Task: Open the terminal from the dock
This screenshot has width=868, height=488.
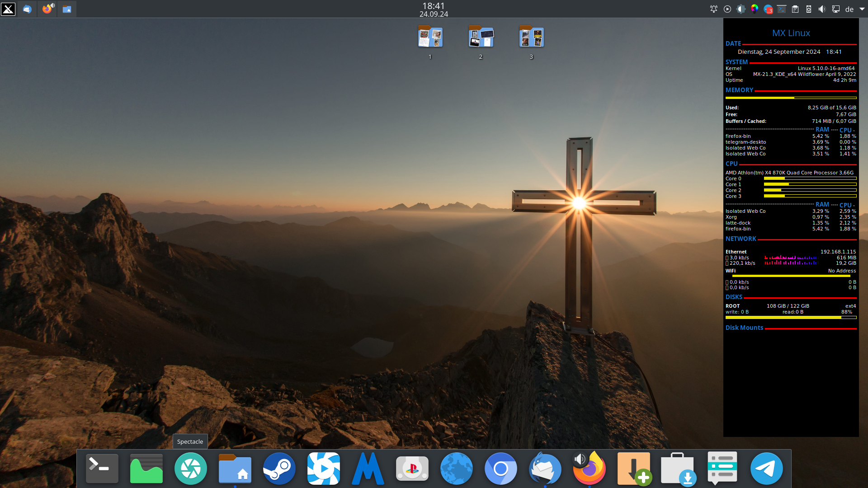Action: coord(102,469)
